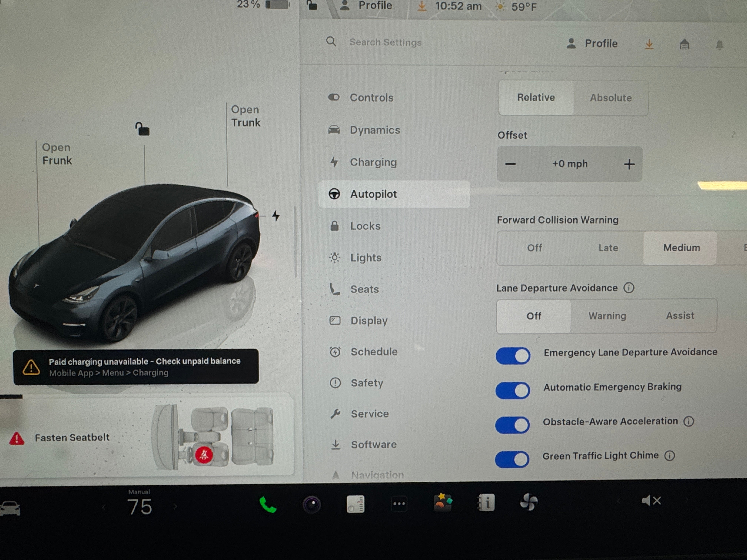Viewport: 747px width, 560px height.
Task: Click the muted volume speaker icon
Action: 651,501
